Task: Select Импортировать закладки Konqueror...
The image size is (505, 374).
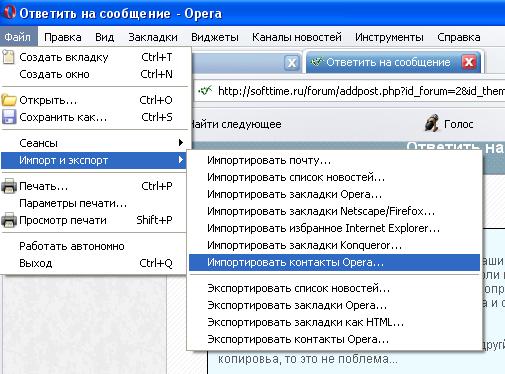Action: [334, 245]
